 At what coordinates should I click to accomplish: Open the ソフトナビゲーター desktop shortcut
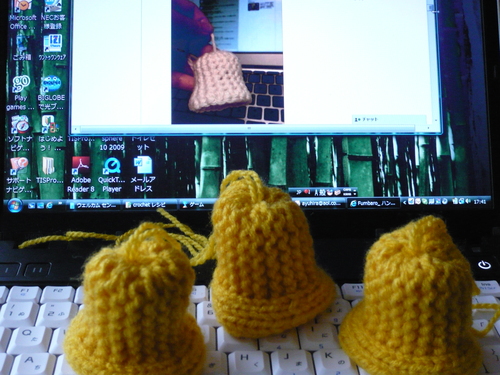click(20, 133)
